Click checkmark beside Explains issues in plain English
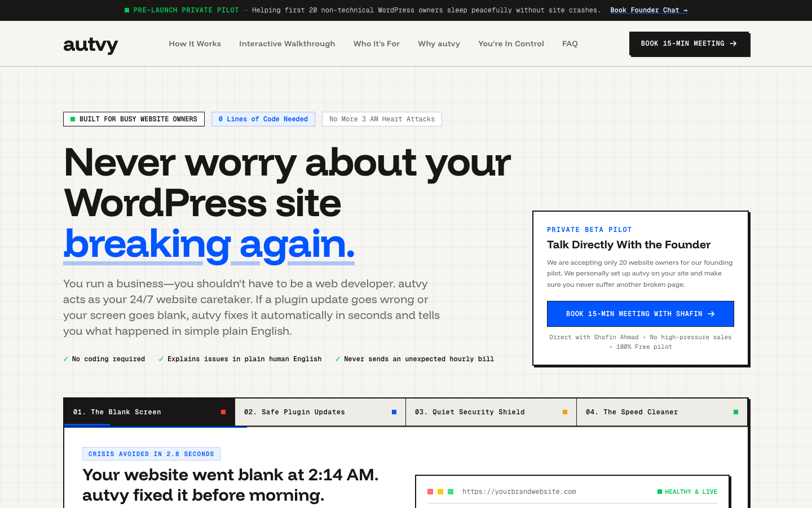 coord(161,359)
